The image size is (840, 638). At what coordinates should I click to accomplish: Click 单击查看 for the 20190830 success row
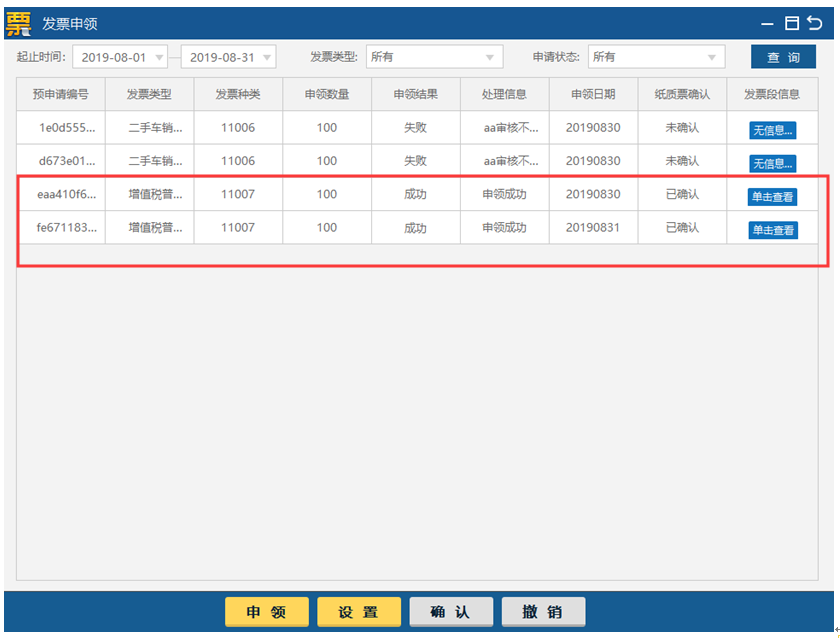click(773, 197)
